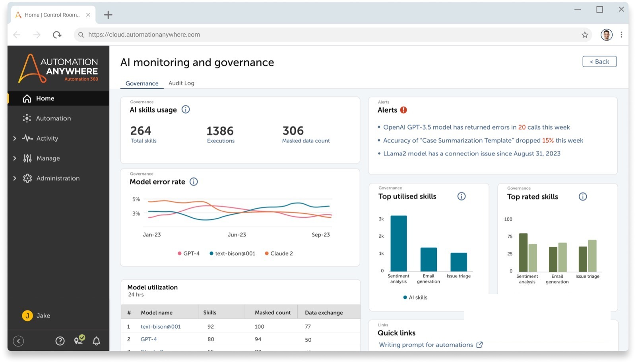Expand the Administration menu chevron
The image size is (636, 364).
coord(15,178)
